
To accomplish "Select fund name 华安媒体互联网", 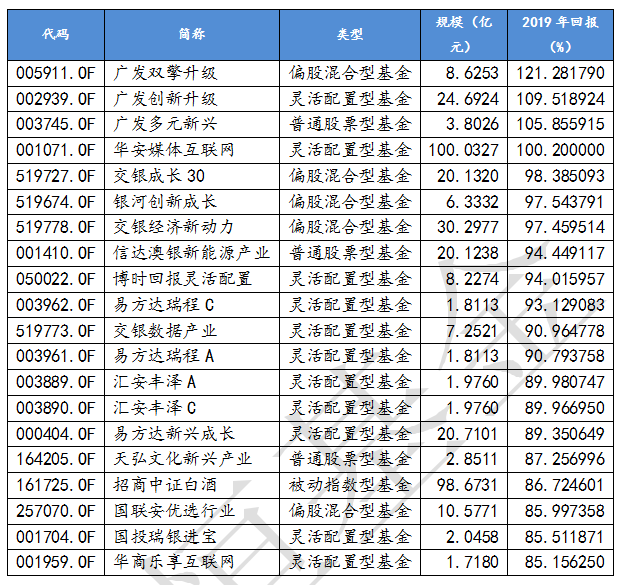I will [174, 150].
